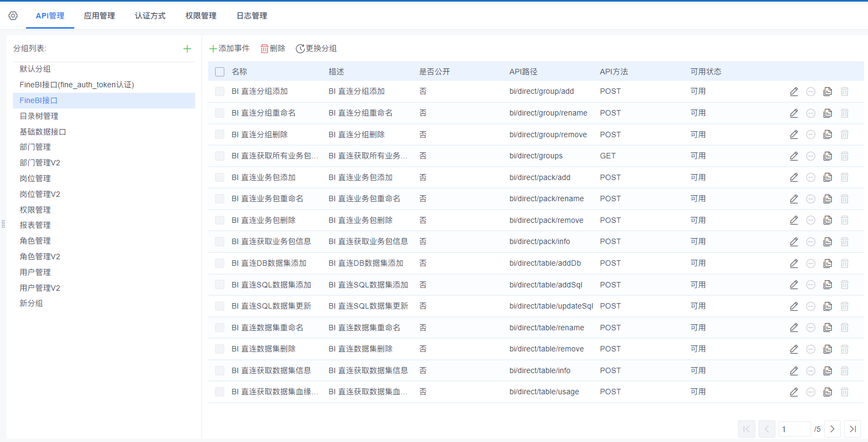
Task: Edit the BI 直连数据集删除 row
Action: coord(794,349)
